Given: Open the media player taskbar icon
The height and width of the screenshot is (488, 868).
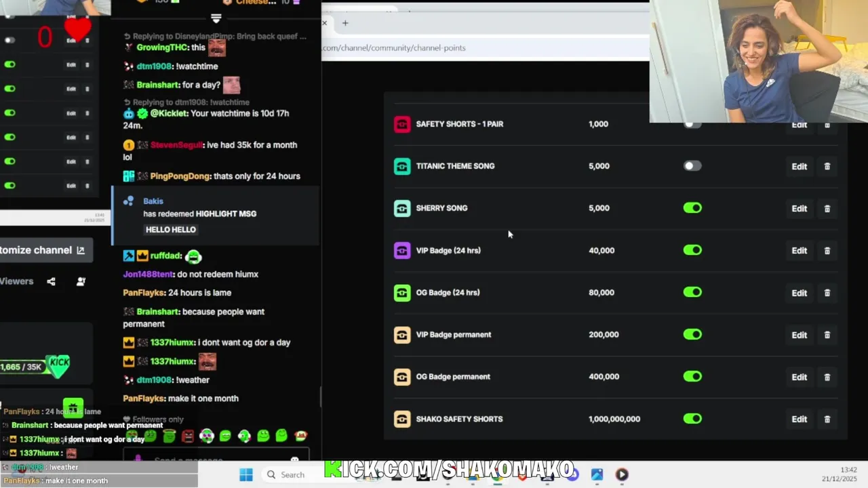Looking at the screenshot, I should point(622,474).
